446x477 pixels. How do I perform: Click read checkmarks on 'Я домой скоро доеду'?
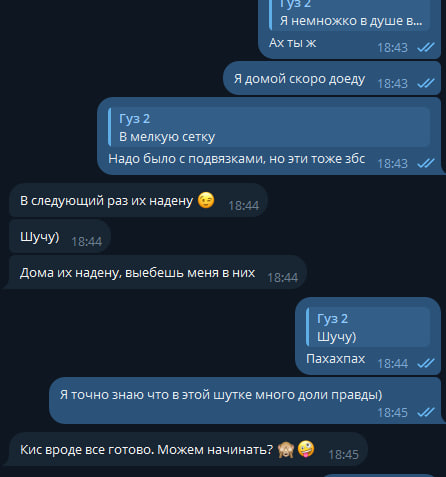(426, 83)
